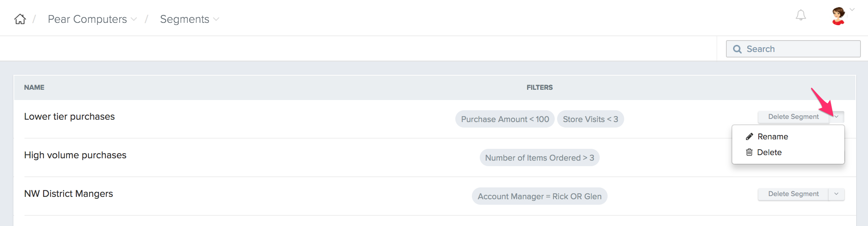
Task: Click Delete Segment for Lower tier purchases
Action: tap(793, 117)
